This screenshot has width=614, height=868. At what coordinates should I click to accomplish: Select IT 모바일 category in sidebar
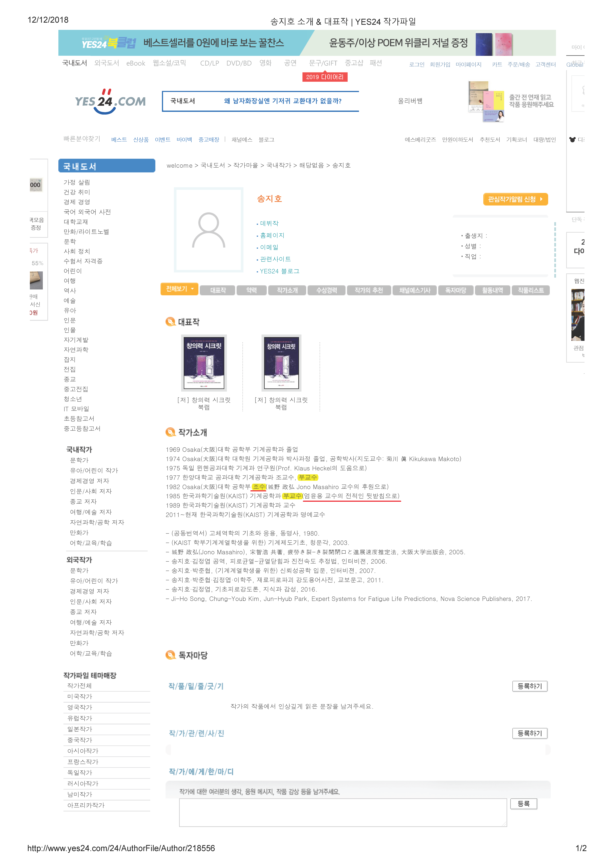pyautogui.click(x=76, y=409)
